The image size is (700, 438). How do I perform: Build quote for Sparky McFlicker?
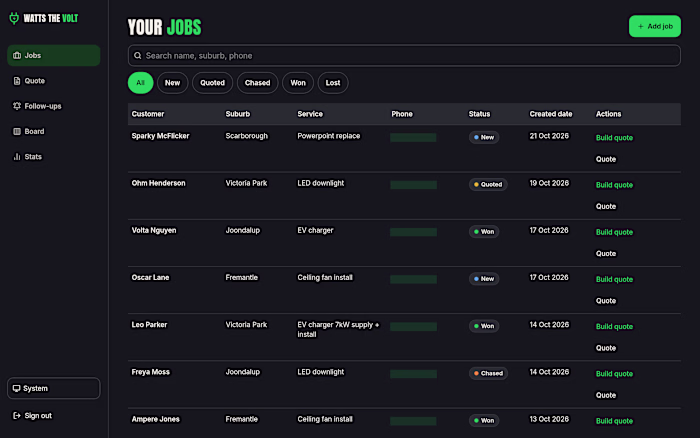tap(614, 138)
